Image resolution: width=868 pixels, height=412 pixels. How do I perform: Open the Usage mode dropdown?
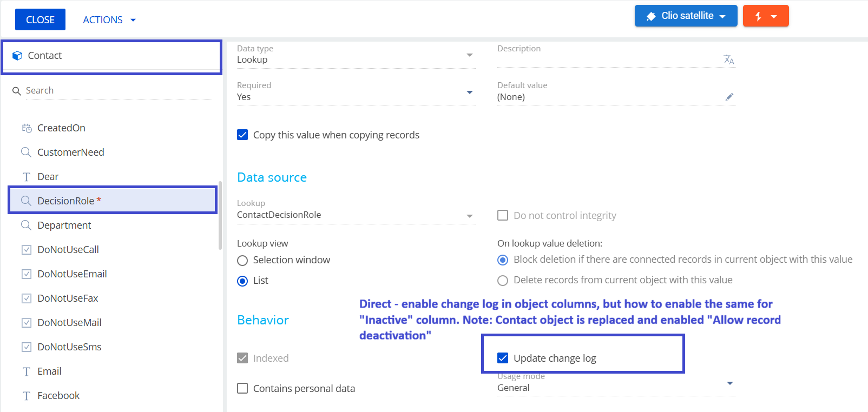(729, 383)
